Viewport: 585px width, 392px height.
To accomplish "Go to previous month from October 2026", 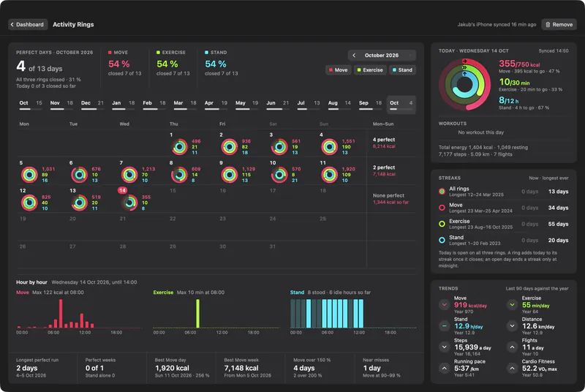I will pyautogui.click(x=354, y=55).
